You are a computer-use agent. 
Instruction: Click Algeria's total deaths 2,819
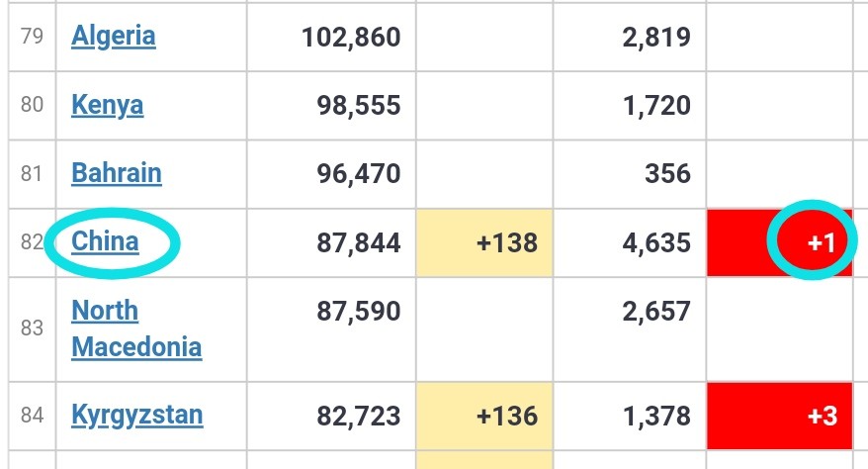(656, 37)
